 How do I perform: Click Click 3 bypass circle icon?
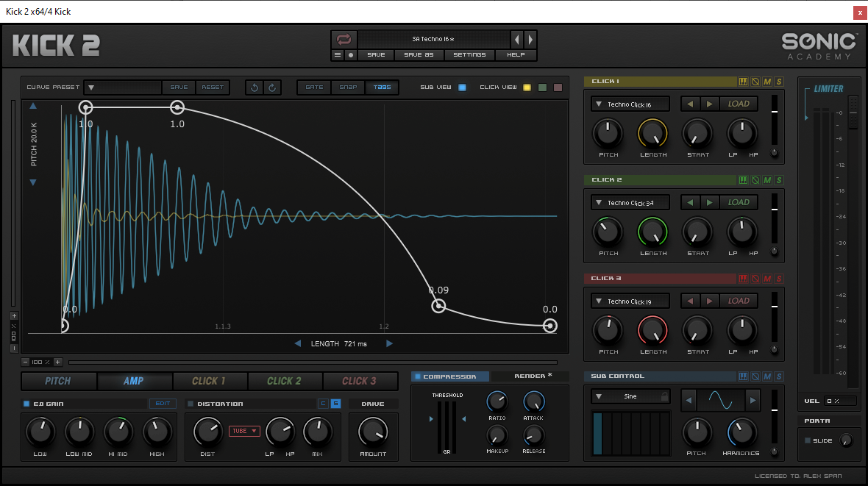pos(755,279)
